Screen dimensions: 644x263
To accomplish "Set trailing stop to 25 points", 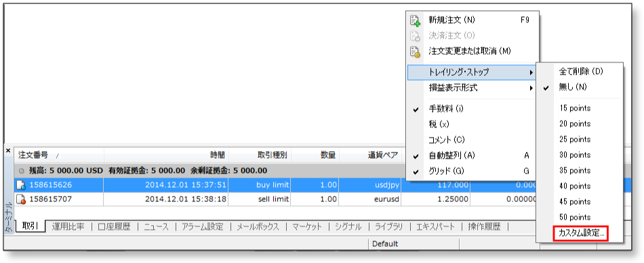I will pos(580,140).
